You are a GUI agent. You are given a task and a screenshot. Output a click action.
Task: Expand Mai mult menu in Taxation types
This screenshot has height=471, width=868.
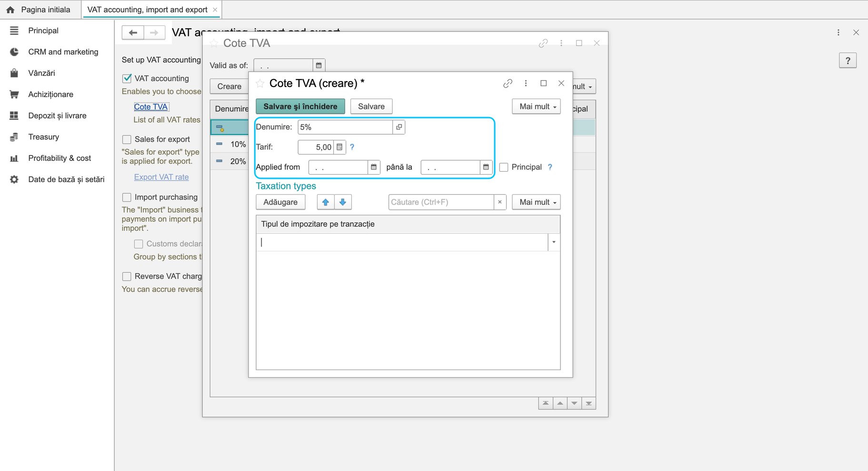point(536,202)
